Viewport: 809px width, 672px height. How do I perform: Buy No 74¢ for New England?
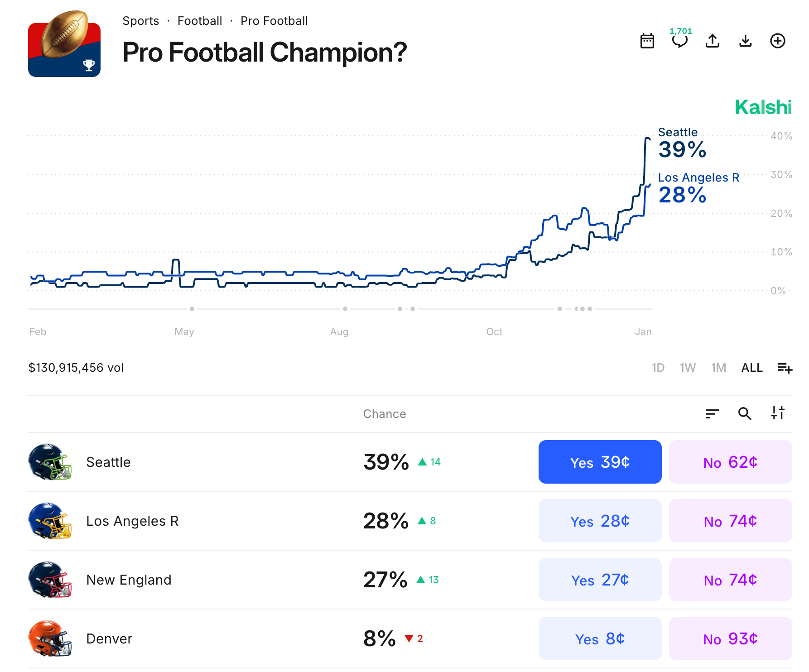(730, 580)
